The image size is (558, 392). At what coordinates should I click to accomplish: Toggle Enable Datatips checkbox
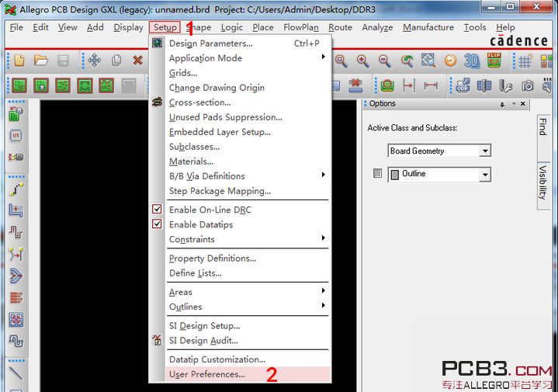(x=157, y=224)
